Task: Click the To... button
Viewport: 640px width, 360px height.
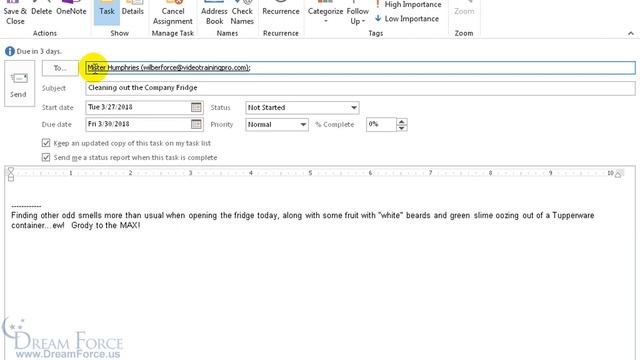Action: pyautogui.click(x=60, y=68)
